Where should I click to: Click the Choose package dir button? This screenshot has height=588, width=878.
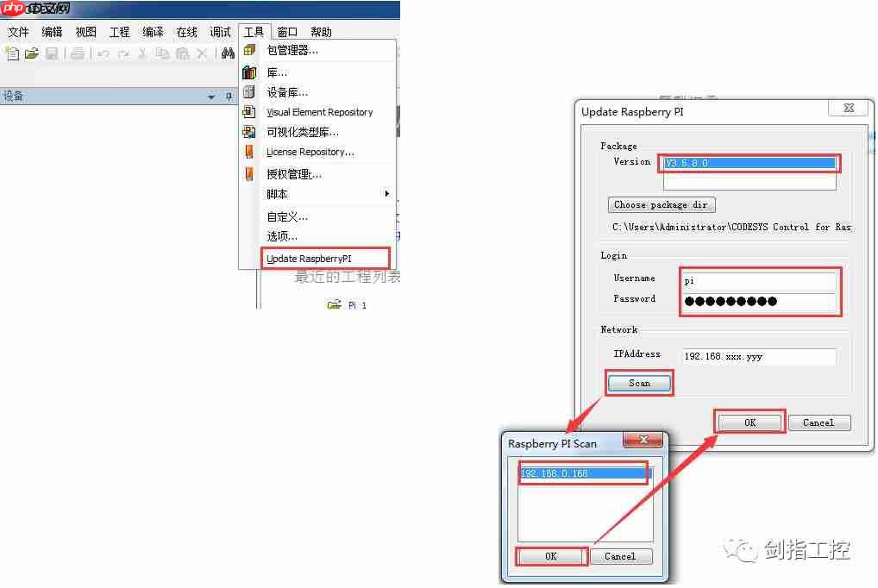pos(661,204)
